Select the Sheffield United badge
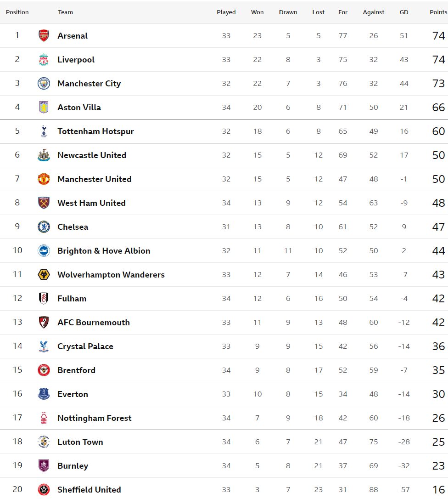 (x=44, y=489)
